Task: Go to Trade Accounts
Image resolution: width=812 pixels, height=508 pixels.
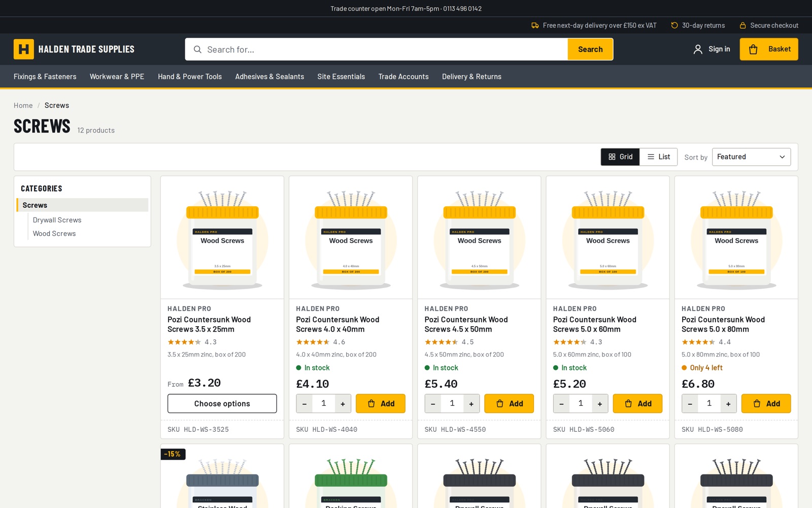Action: point(403,77)
